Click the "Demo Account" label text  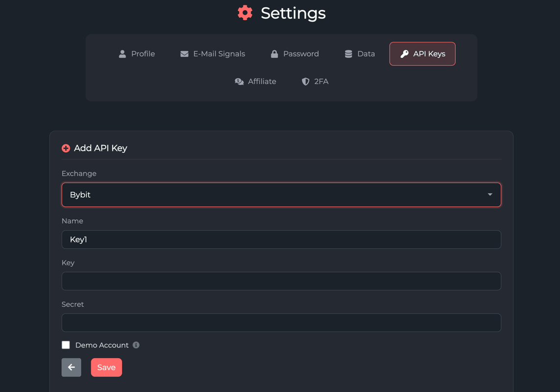(102, 346)
